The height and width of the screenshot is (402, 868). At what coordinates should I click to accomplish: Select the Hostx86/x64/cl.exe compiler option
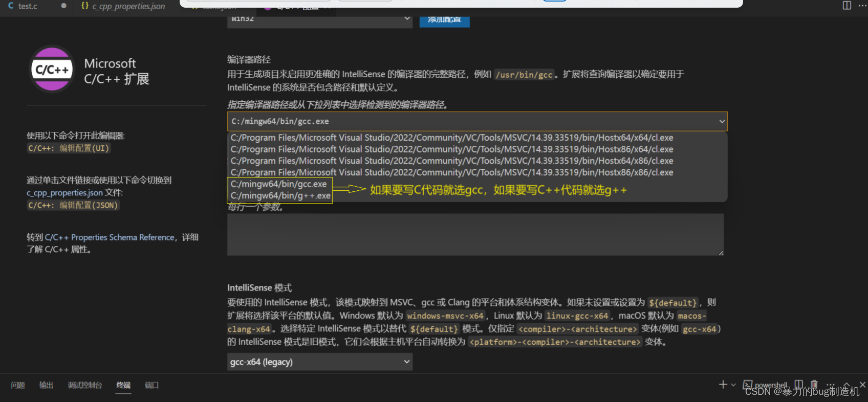pyautogui.click(x=452, y=149)
